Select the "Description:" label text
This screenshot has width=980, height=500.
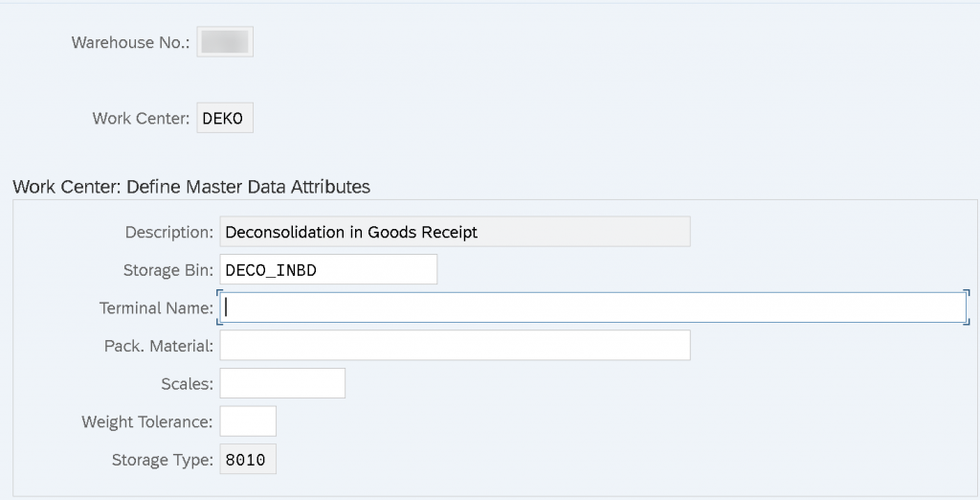pyautogui.click(x=169, y=232)
